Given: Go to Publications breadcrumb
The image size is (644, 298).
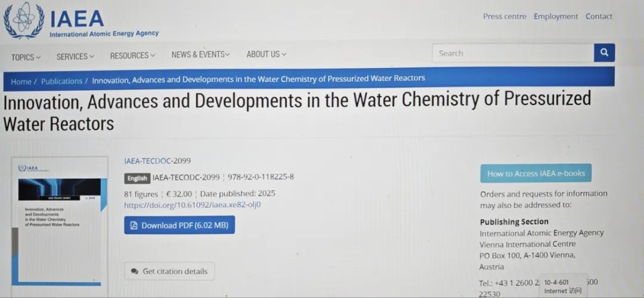Looking at the screenshot, I should [61, 81].
